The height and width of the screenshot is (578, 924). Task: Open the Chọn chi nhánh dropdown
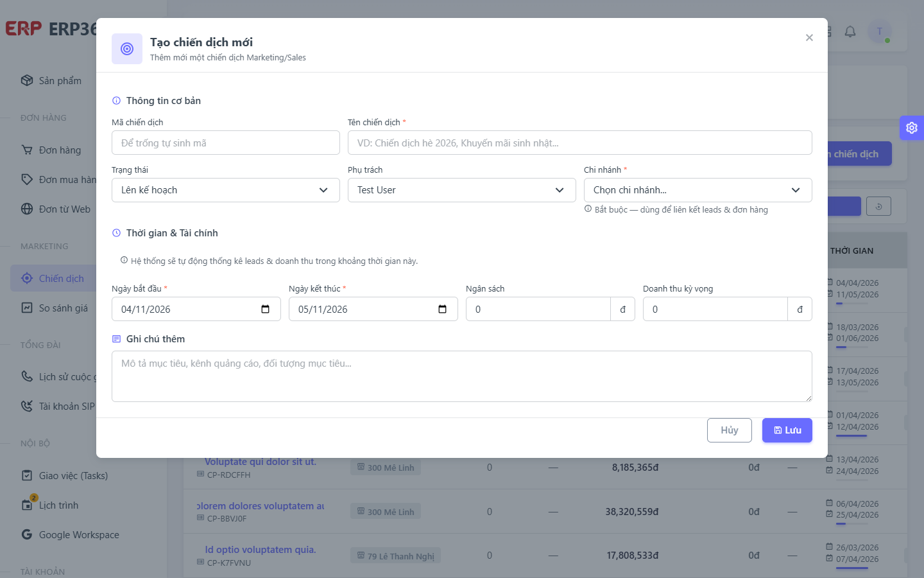click(698, 190)
